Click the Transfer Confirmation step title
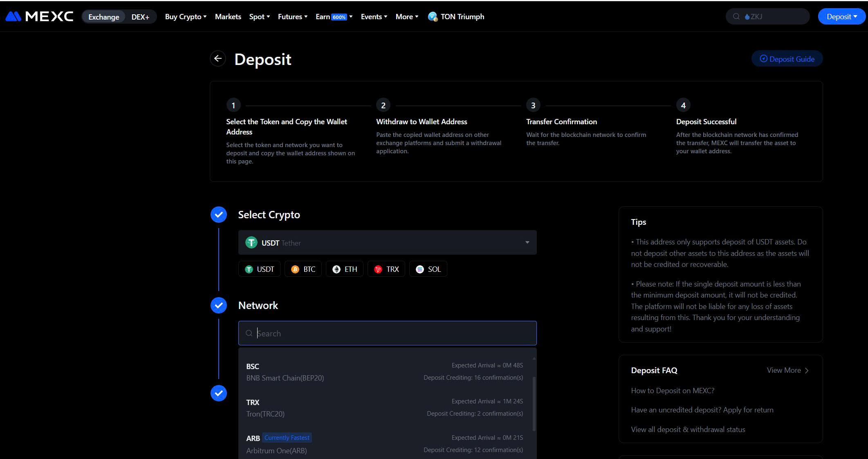The image size is (868, 459). tap(561, 122)
